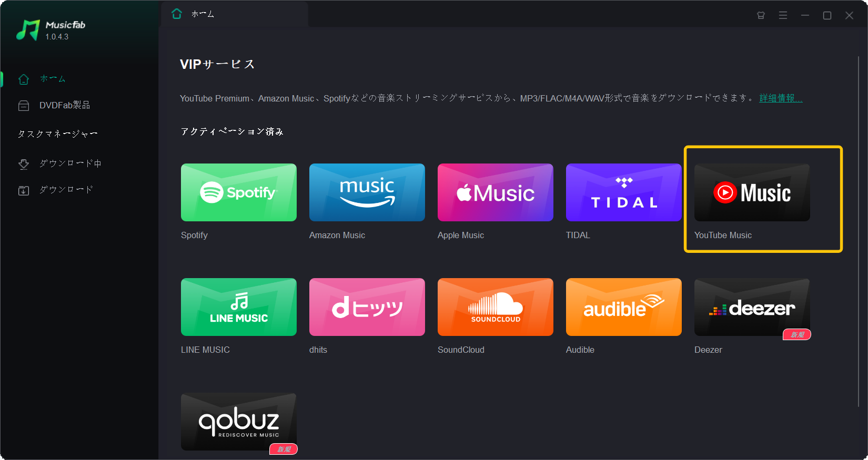
Task: Show the ダウンロード中 task list
Action: [x=70, y=163]
